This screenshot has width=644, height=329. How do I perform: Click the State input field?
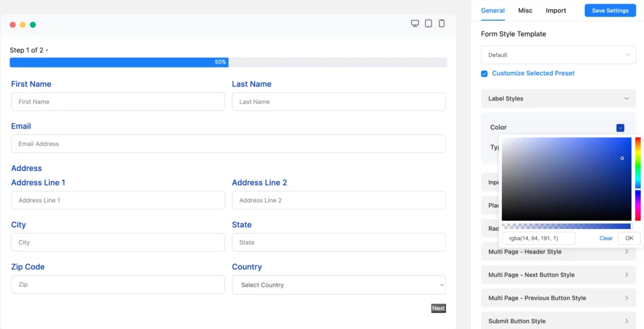(339, 242)
